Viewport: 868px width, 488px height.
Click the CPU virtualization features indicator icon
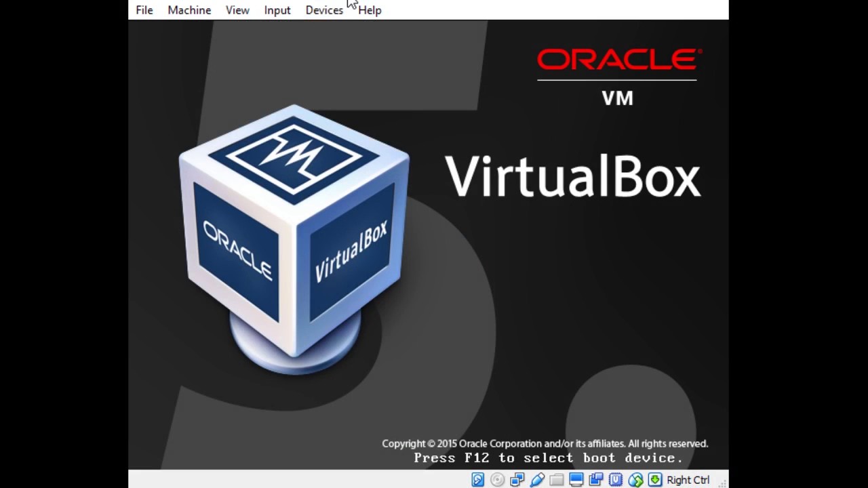point(616,480)
